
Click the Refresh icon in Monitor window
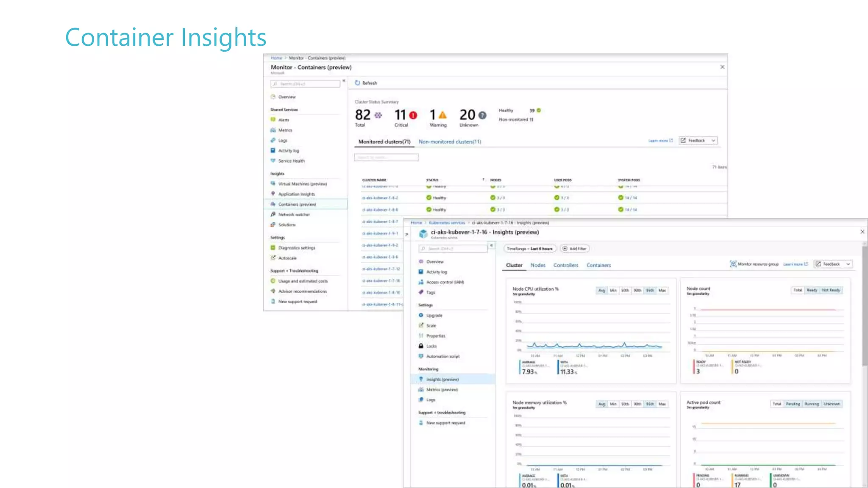(357, 83)
